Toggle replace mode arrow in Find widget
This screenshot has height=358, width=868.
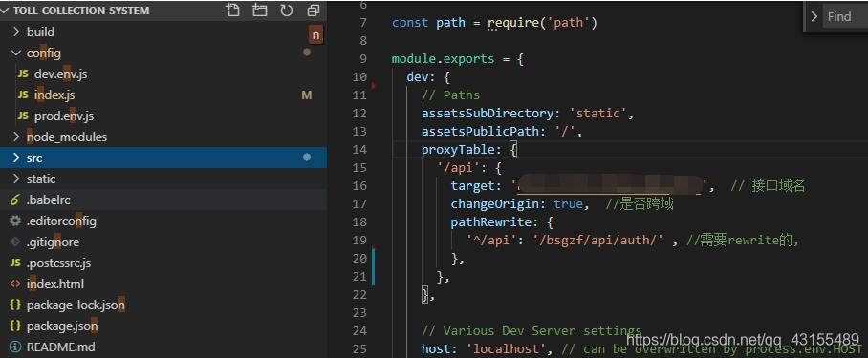pos(814,16)
